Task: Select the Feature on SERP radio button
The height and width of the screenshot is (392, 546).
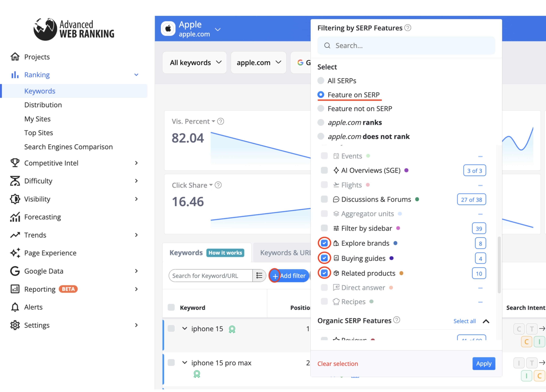Action: (321, 95)
